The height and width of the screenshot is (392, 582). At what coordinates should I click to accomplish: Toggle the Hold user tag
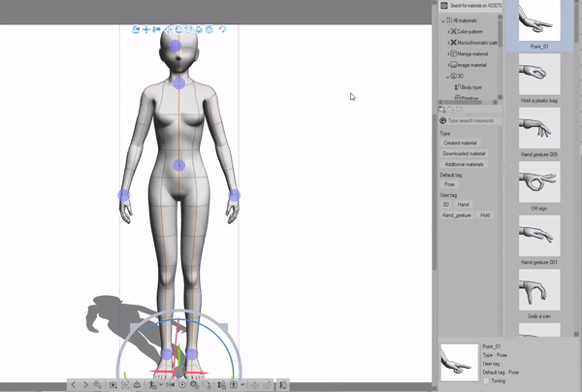pyautogui.click(x=485, y=215)
